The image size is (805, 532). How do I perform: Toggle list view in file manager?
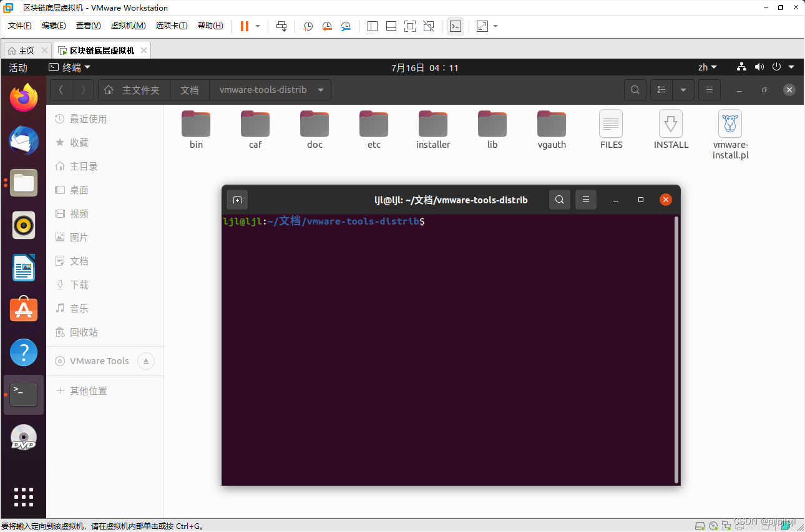pos(661,90)
